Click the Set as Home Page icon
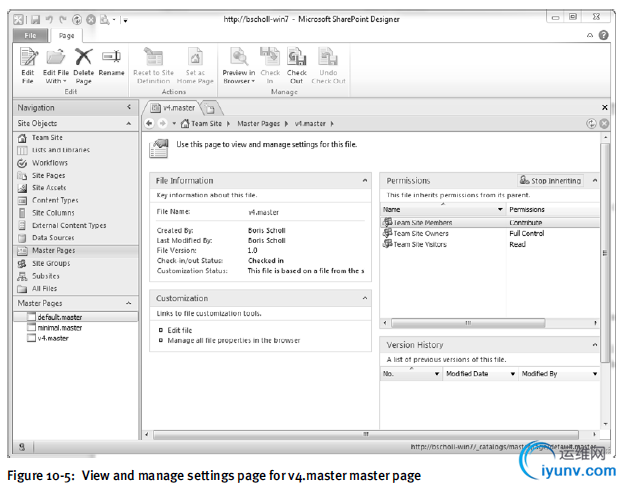Viewport: 622px width, 487px height. 195,62
